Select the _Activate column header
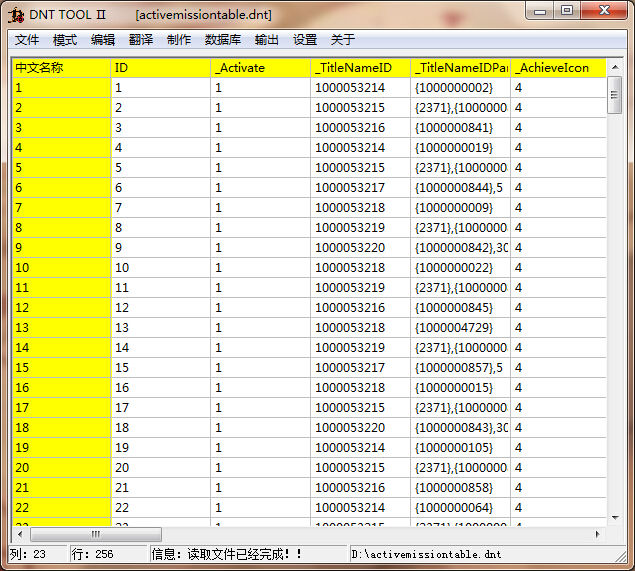This screenshot has width=635, height=571. point(260,68)
